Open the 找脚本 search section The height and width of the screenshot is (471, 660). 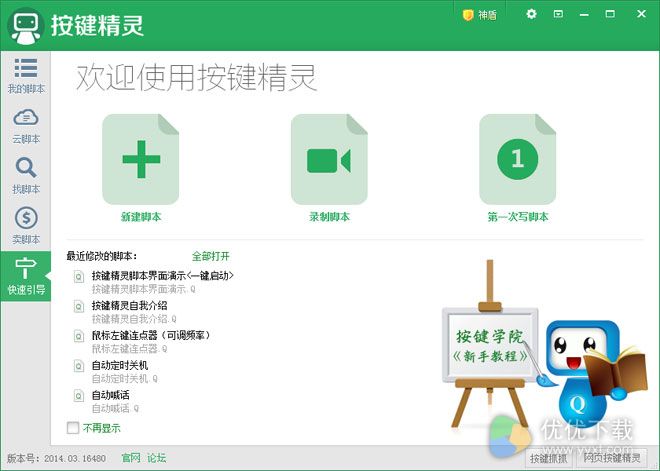tap(26, 176)
